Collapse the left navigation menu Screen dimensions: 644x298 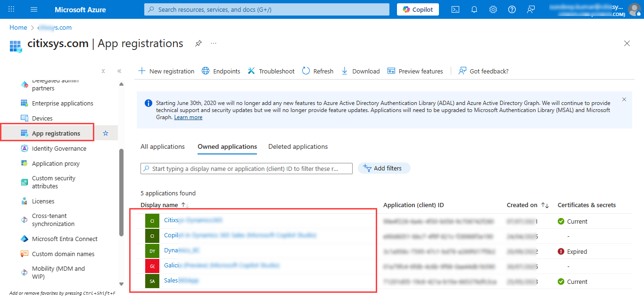pos(119,71)
